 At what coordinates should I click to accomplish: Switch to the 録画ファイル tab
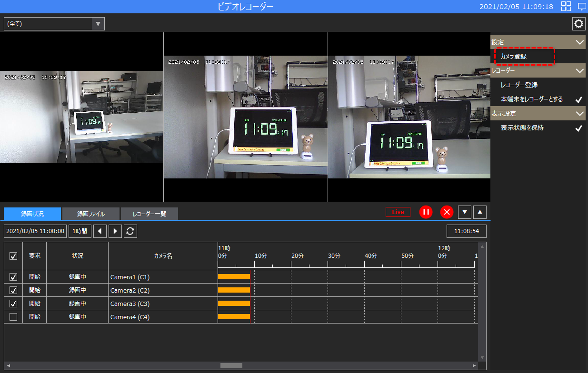coord(90,214)
